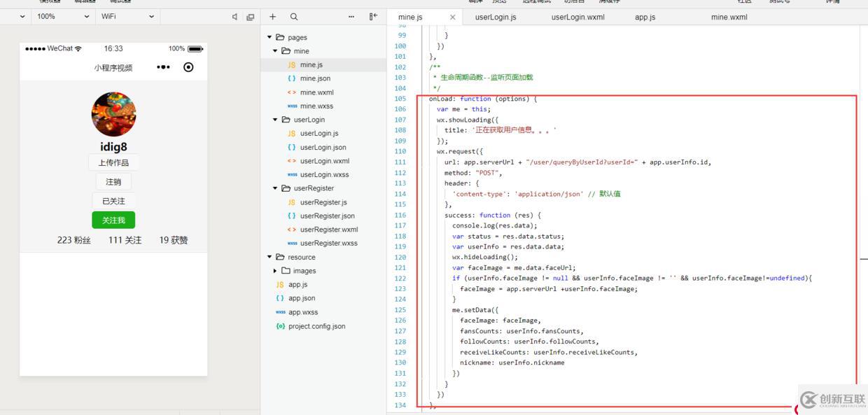Close the mine.js editor tab
The height and width of the screenshot is (415, 868).
(x=453, y=17)
